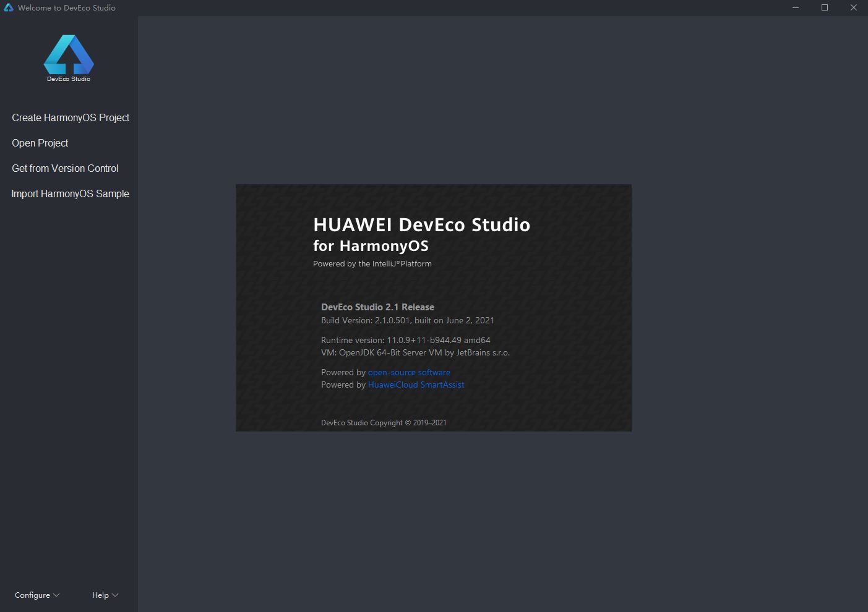Click the "DevEco Studio 2.1 Release" text
The height and width of the screenshot is (612, 868).
(x=377, y=307)
